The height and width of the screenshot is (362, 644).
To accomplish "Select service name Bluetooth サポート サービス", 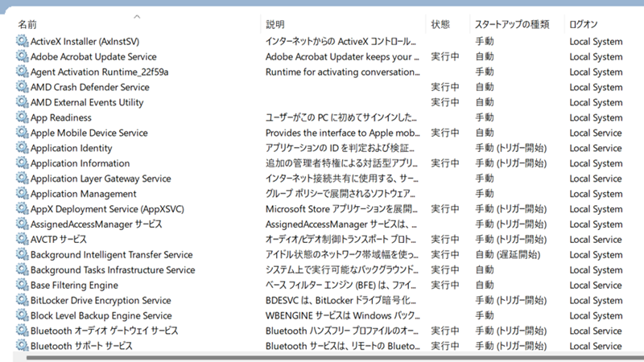I will click(x=81, y=346).
